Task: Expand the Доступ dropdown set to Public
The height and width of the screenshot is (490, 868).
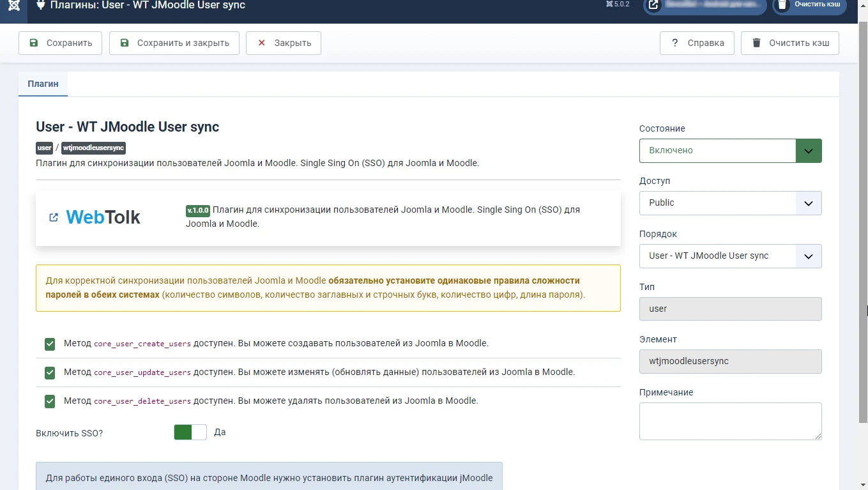Action: [730, 203]
